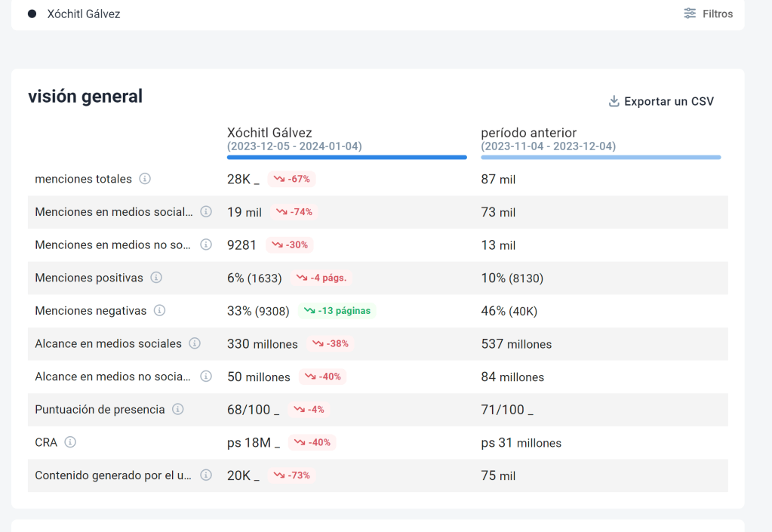Screen dimensions: 772x532
Task: Click the -67% change badge for menciones totales
Action: click(291, 179)
